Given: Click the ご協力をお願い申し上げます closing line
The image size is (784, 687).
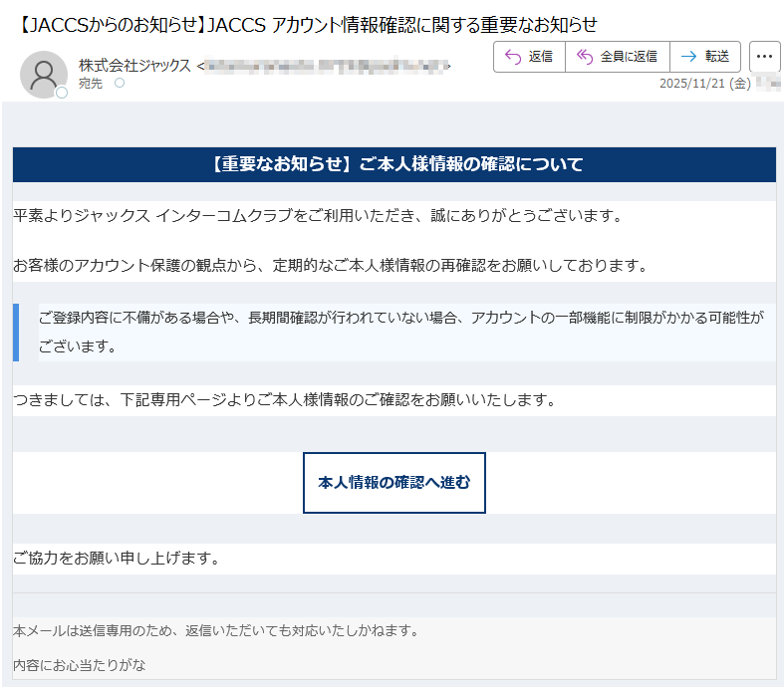Looking at the screenshot, I should [117, 558].
